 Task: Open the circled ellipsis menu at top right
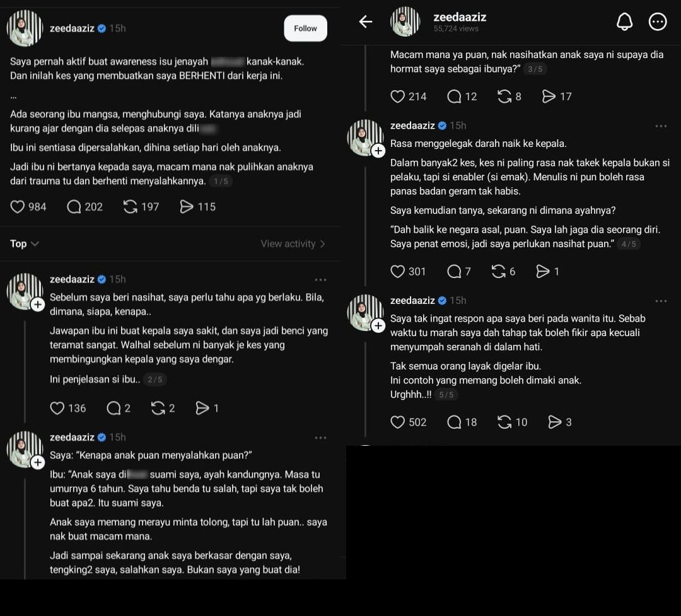coord(658,21)
